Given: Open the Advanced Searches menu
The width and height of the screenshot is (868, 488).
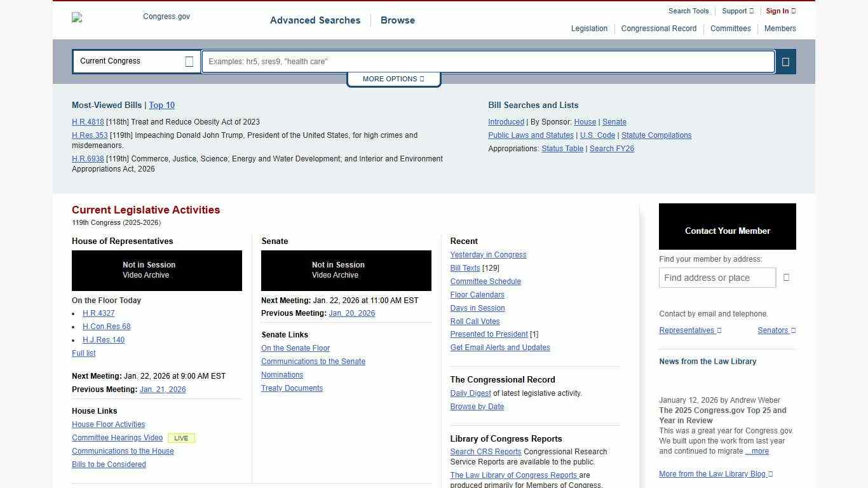Looking at the screenshot, I should pos(315,20).
